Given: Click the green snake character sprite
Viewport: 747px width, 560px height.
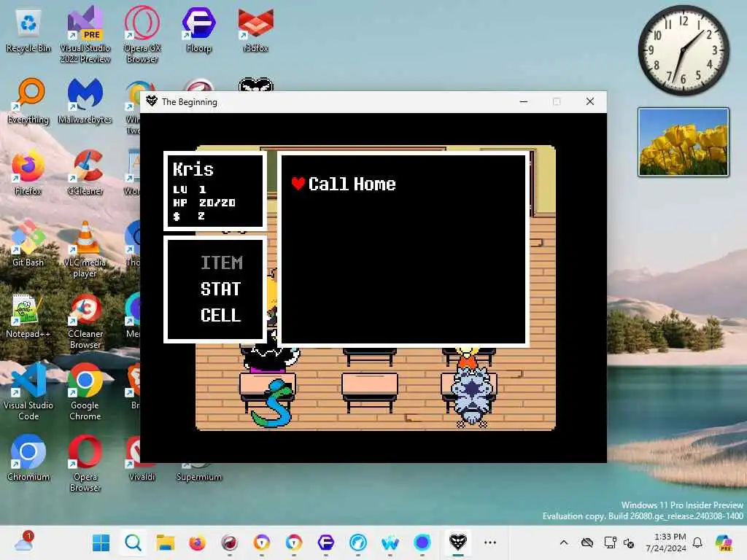Looking at the screenshot, I should 272,402.
